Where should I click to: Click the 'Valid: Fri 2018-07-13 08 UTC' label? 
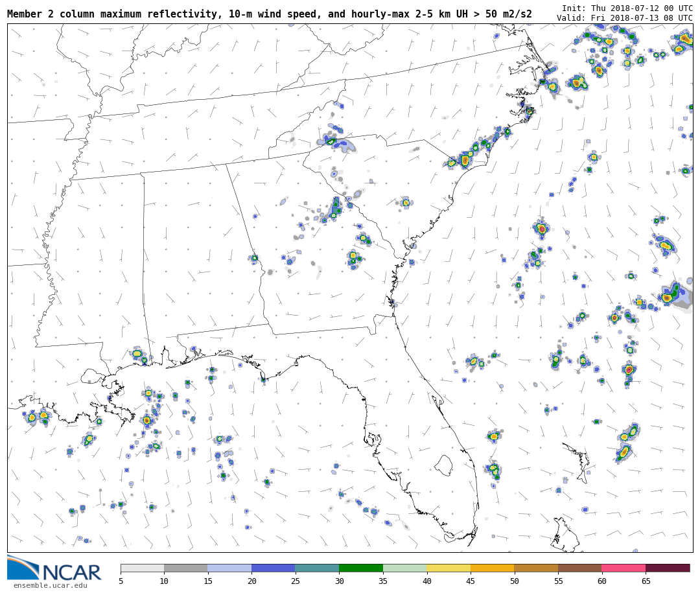(x=625, y=18)
